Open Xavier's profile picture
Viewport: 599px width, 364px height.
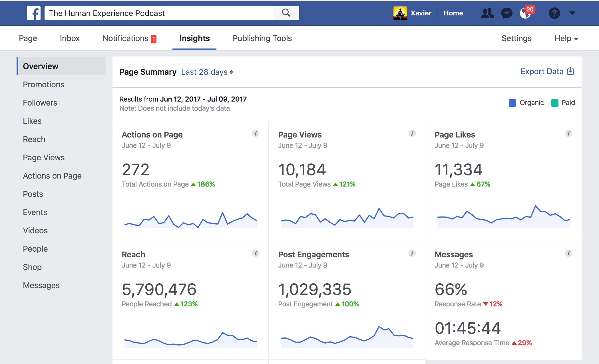click(x=400, y=13)
